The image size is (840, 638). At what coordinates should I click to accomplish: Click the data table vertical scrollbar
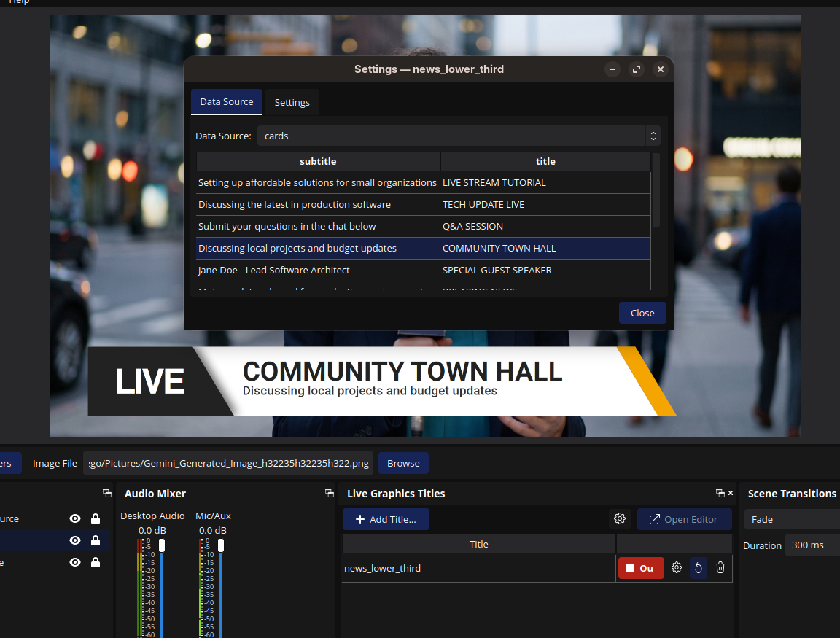click(x=656, y=190)
